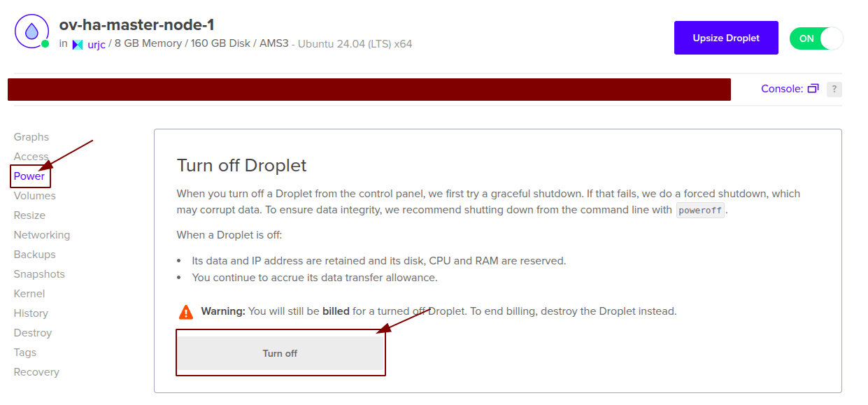This screenshot has width=868, height=405.
Task: Toggle the Droplet ON switch off
Action: click(816, 38)
